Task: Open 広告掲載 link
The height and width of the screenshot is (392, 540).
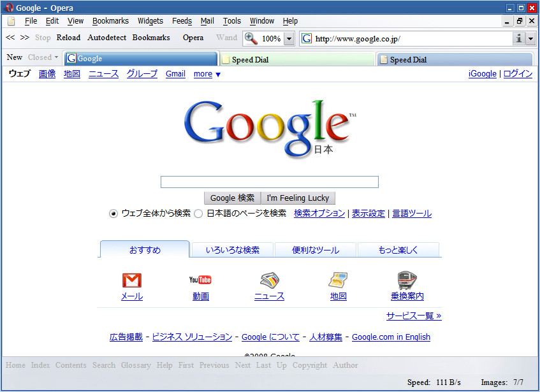Action: coord(126,337)
